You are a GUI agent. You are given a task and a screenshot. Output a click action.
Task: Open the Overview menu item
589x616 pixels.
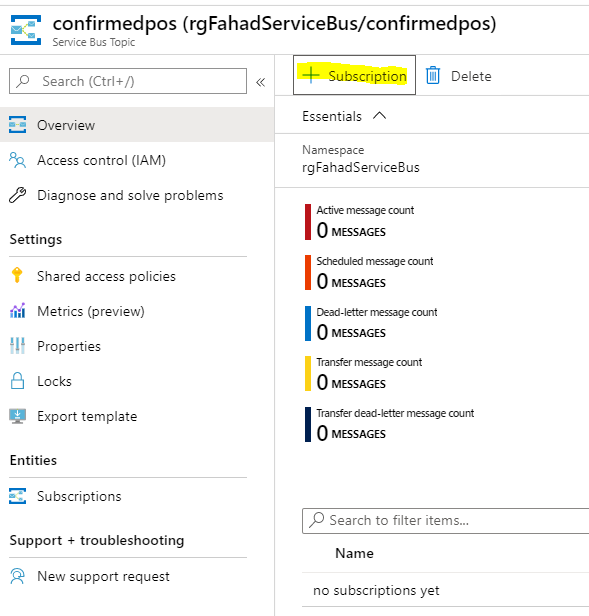point(137,125)
